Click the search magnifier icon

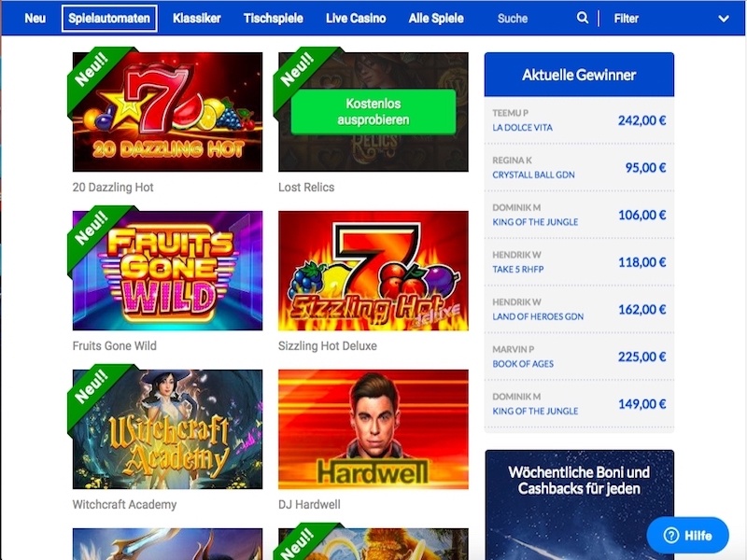582,18
